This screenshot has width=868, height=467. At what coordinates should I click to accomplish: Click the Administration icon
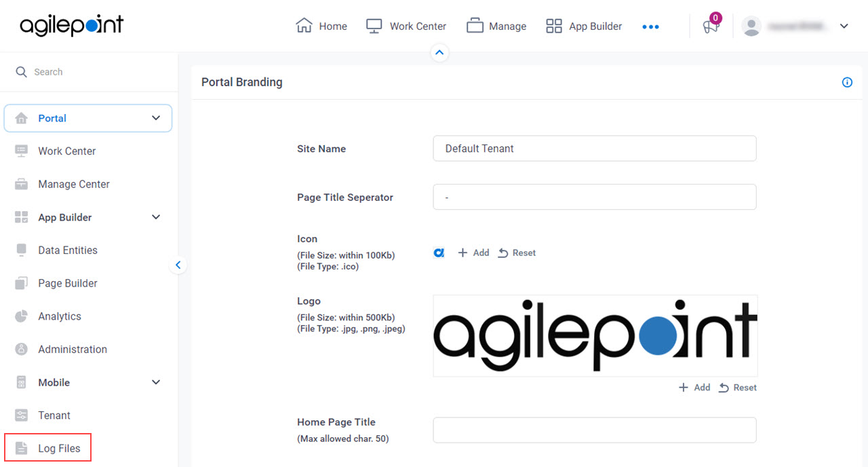click(x=22, y=349)
